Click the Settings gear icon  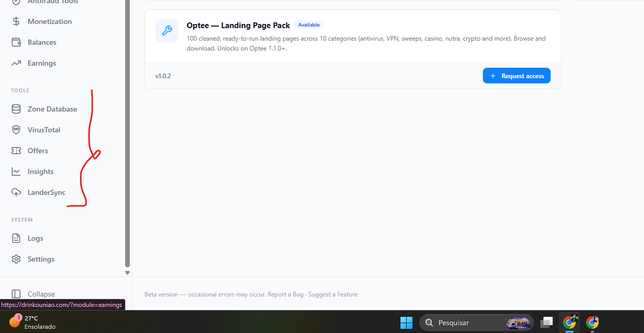[16, 259]
